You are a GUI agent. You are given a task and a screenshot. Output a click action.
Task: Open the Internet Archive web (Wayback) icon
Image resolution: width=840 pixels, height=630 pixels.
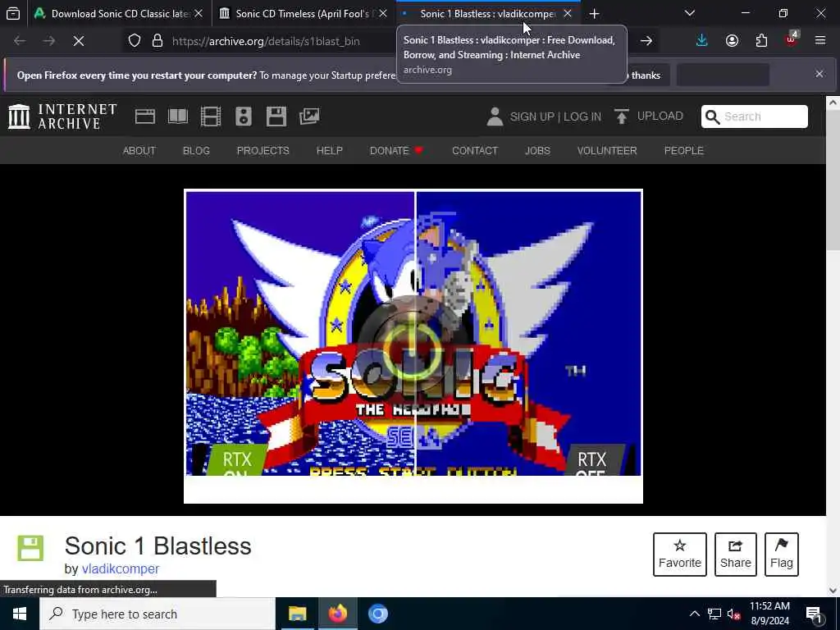click(144, 116)
